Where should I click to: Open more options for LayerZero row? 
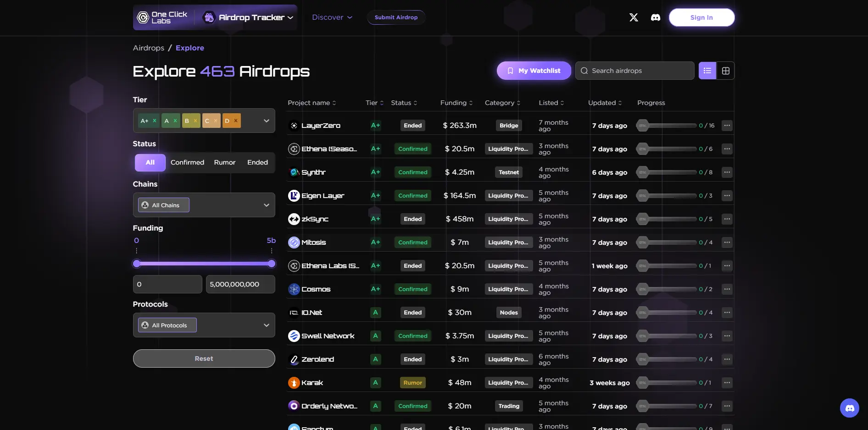pos(727,126)
